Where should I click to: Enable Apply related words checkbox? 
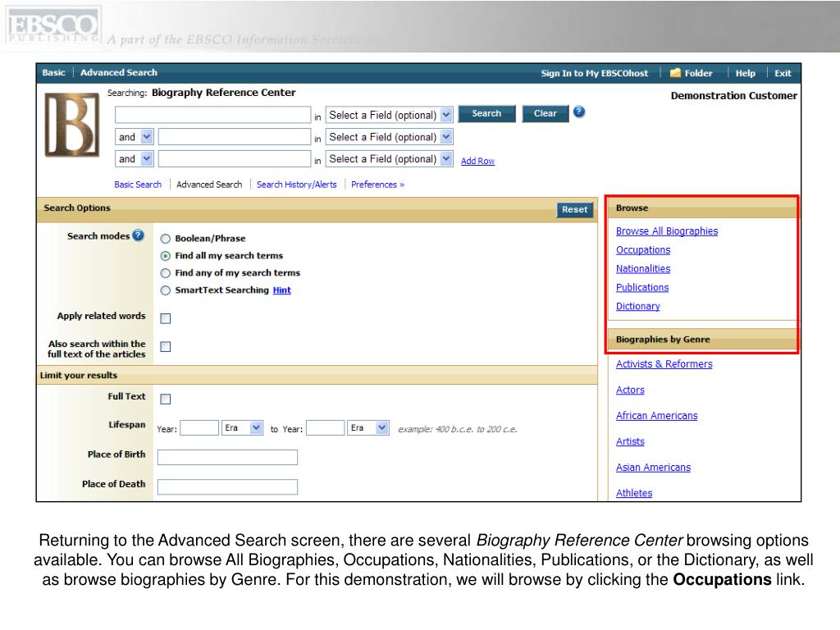(166, 319)
